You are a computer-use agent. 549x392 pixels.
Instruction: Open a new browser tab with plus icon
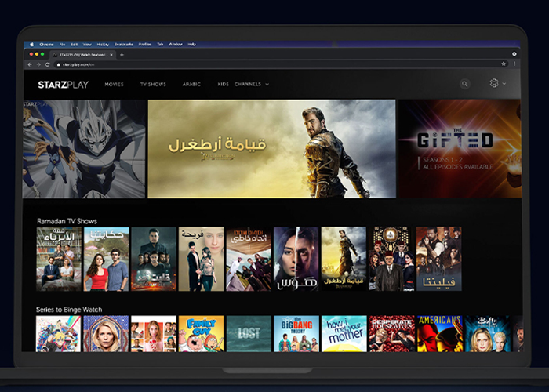[122, 55]
